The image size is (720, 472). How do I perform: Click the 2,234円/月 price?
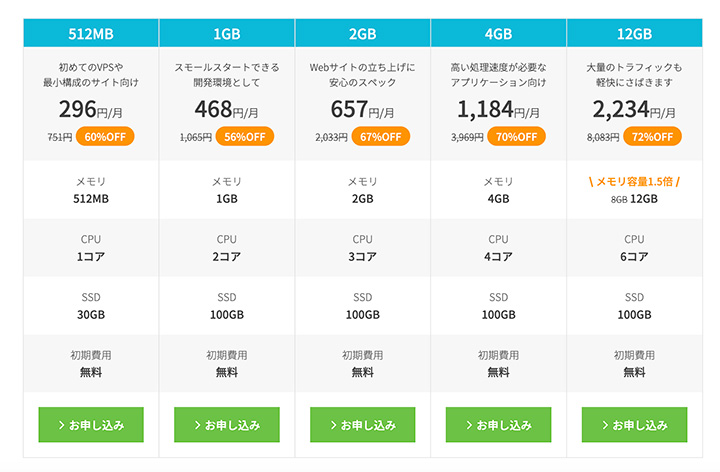[634, 110]
